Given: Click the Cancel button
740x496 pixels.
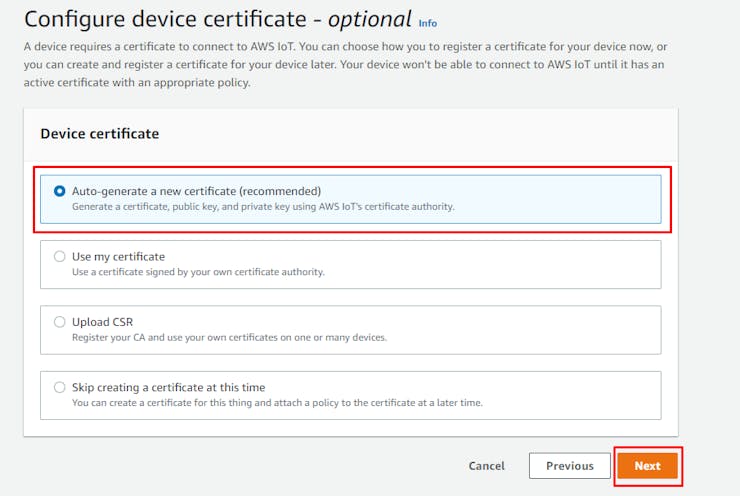Looking at the screenshot, I should click(486, 466).
